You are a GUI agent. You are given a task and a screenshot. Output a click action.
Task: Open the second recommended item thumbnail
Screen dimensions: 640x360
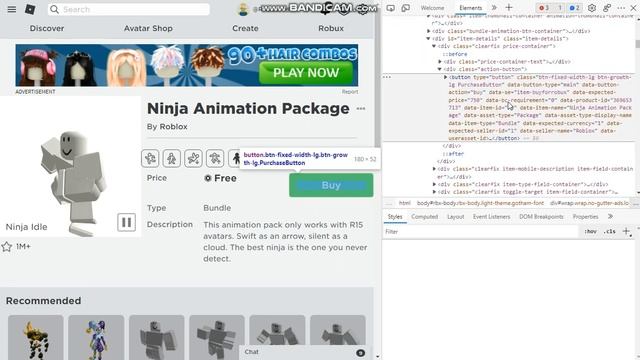click(x=96, y=337)
